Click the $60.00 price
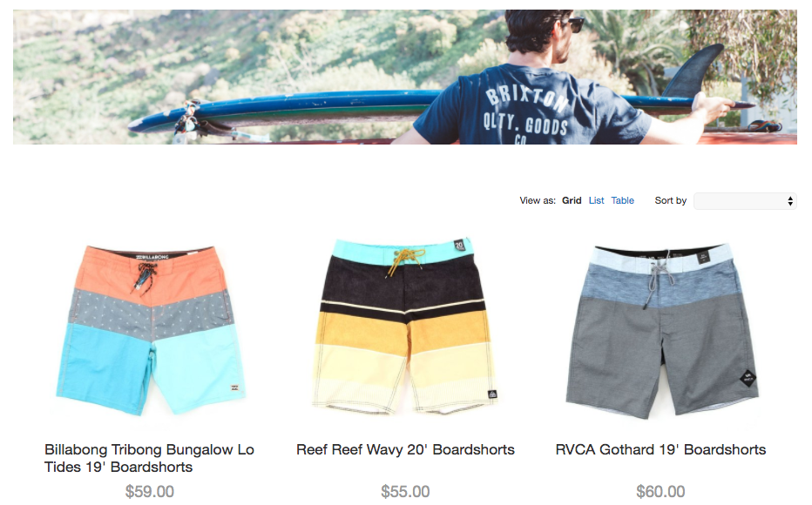 [660, 492]
